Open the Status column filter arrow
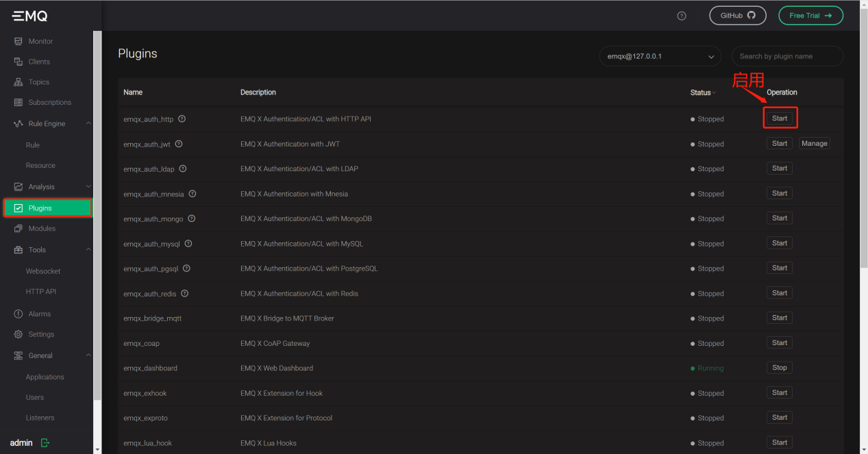 point(714,93)
